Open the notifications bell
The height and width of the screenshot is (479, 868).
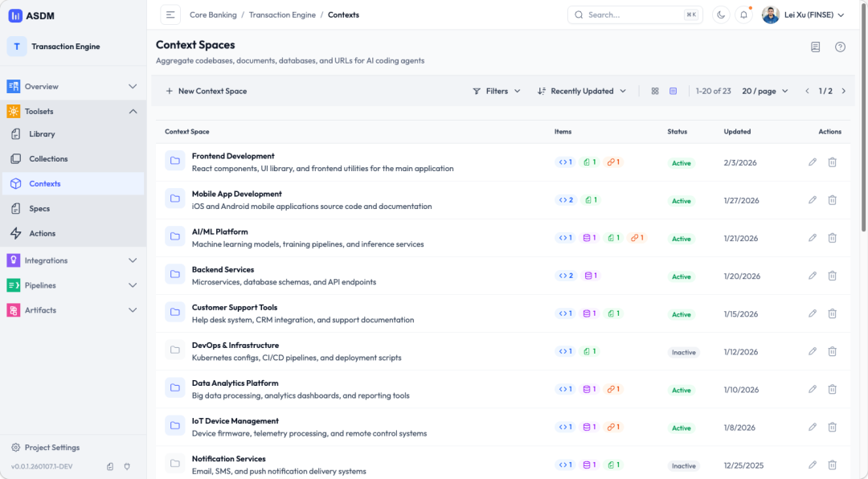[x=743, y=15]
